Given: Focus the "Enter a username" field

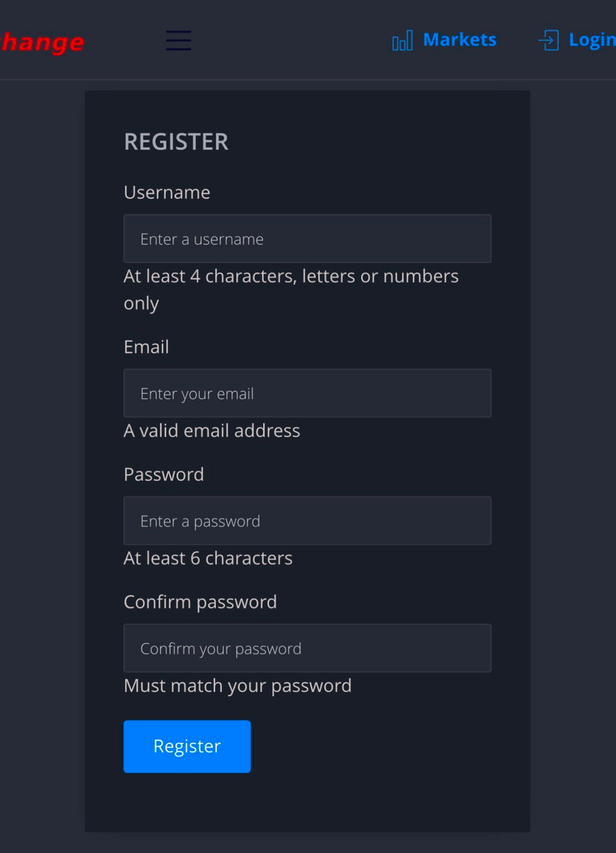Looking at the screenshot, I should pyautogui.click(x=307, y=239).
